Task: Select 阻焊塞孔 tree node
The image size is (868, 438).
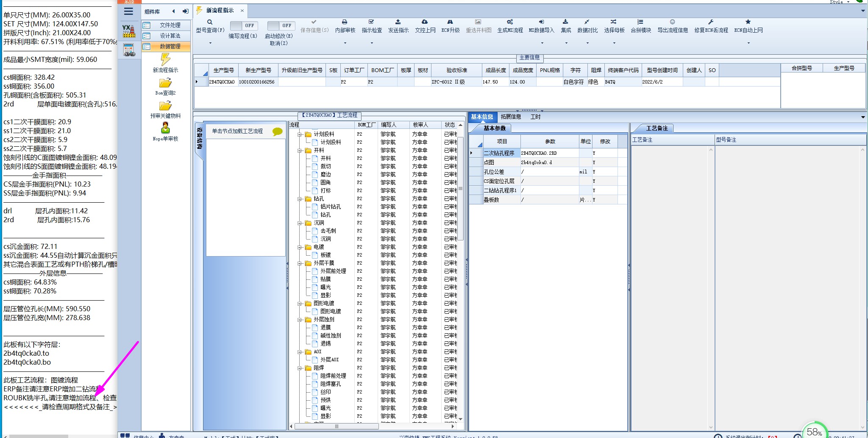Action: point(331,384)
